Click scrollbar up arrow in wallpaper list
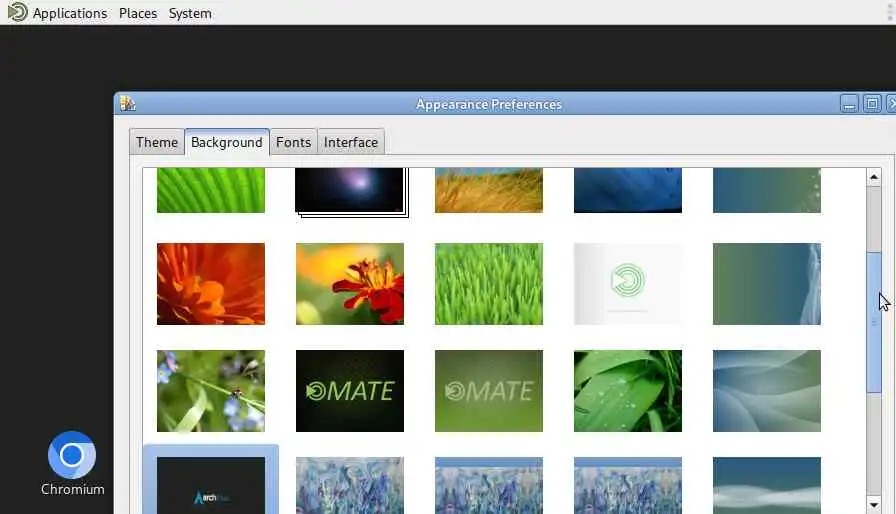 (874, 178)
